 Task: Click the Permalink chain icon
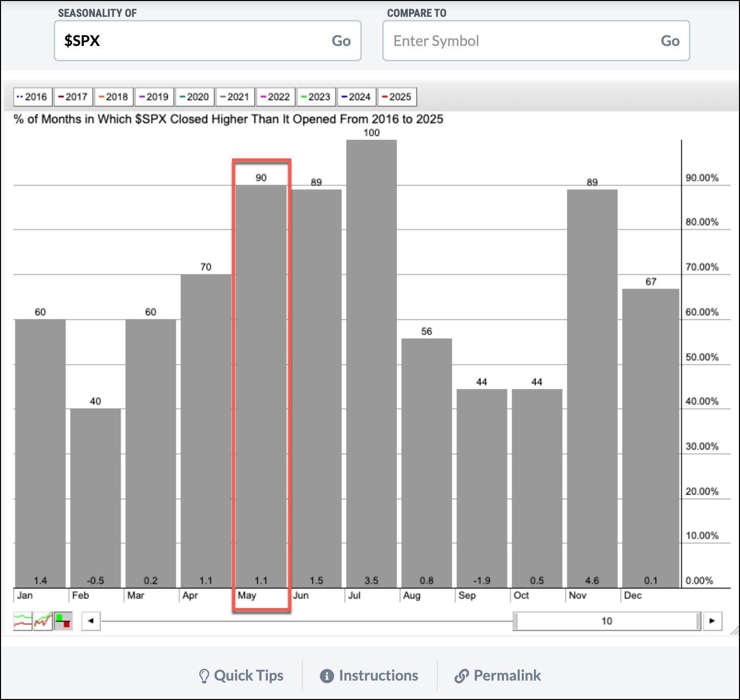pyautogui.click(x=461, y=676)
